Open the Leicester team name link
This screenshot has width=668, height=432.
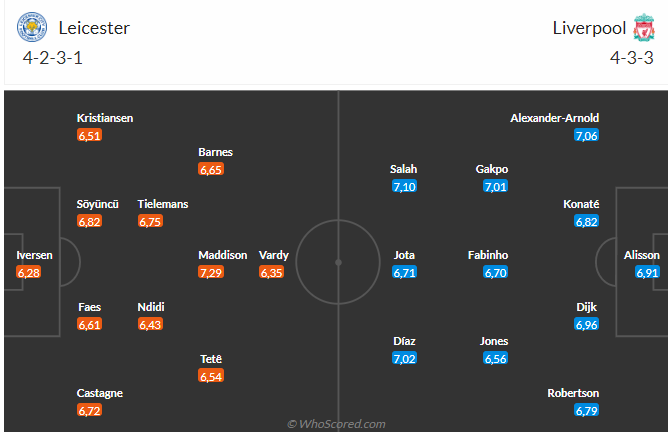[94, 28]
